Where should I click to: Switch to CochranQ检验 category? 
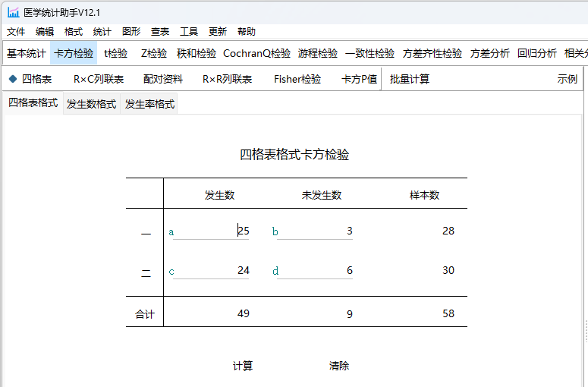[x=257, y=53]
